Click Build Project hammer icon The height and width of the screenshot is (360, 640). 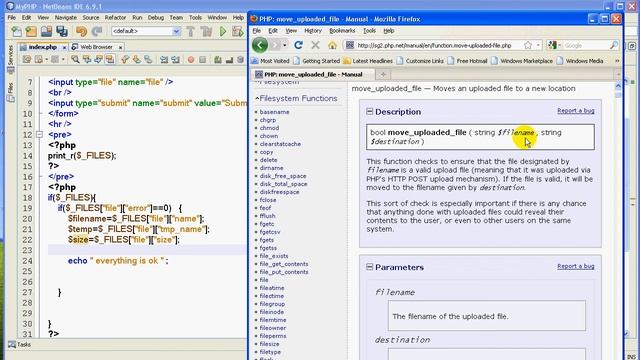point(191,31)
